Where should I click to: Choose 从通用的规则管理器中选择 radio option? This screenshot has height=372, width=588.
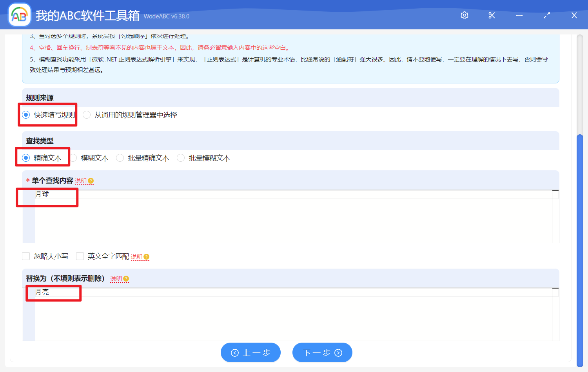tap(87, 115)
